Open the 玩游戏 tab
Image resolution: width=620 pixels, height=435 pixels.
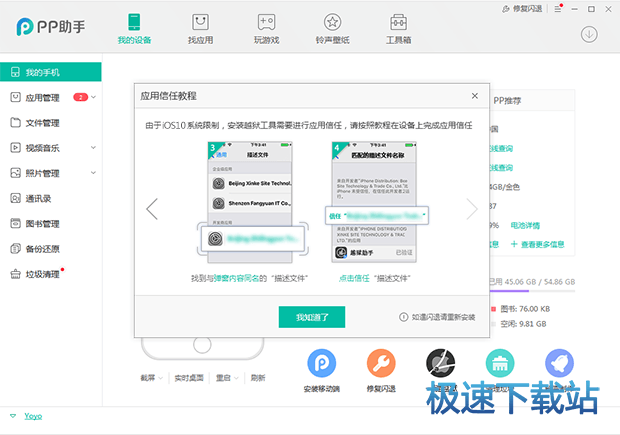(x=267, y=28)
